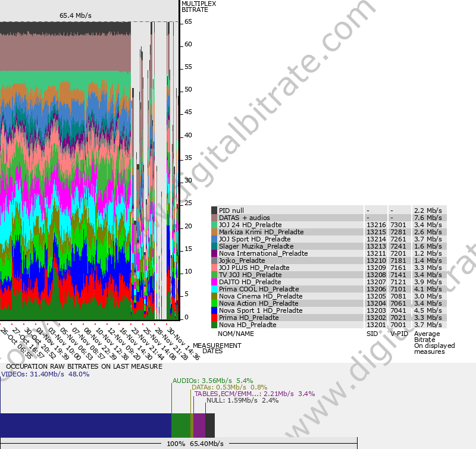Click the DATAs 0.53Mb/s 0.8% label

pyautogui.click(x=229, y=387)
